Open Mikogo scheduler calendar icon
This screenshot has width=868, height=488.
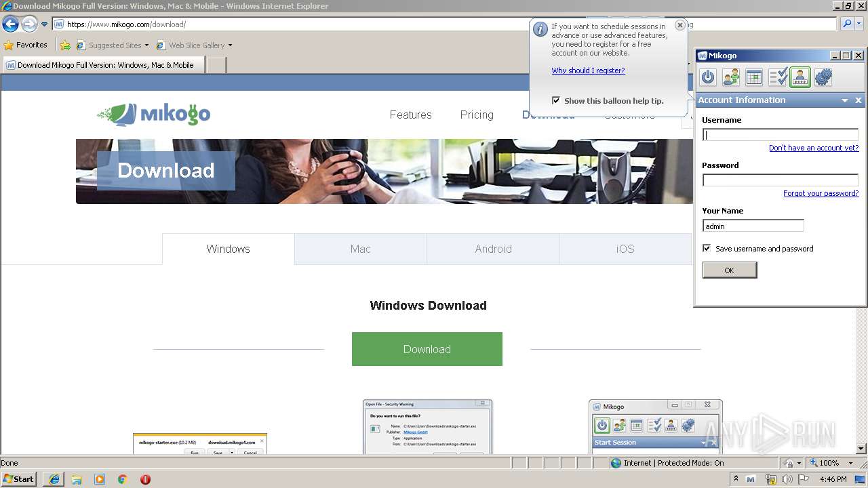click(754, 77)
